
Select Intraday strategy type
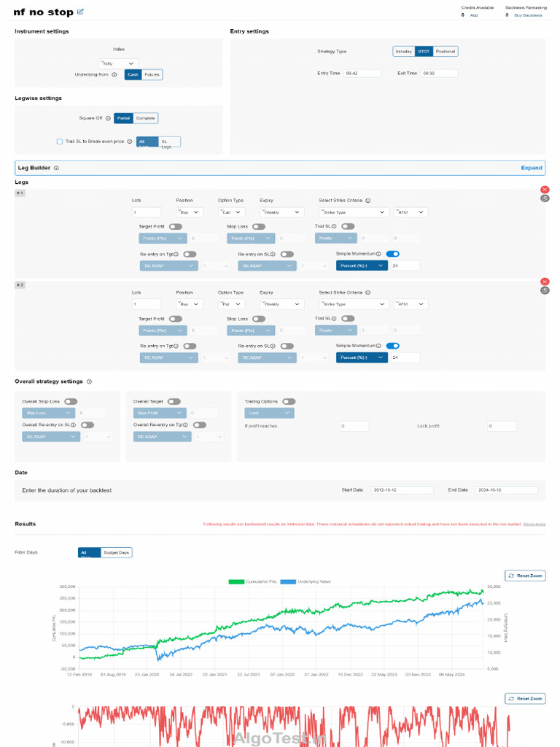[x=404, y=52]
